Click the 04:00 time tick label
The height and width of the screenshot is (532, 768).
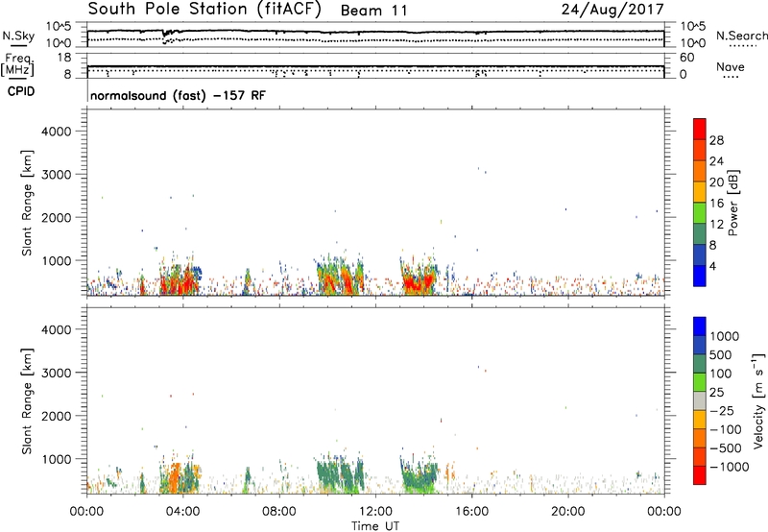pyautogui.click(x=182, y=512)
